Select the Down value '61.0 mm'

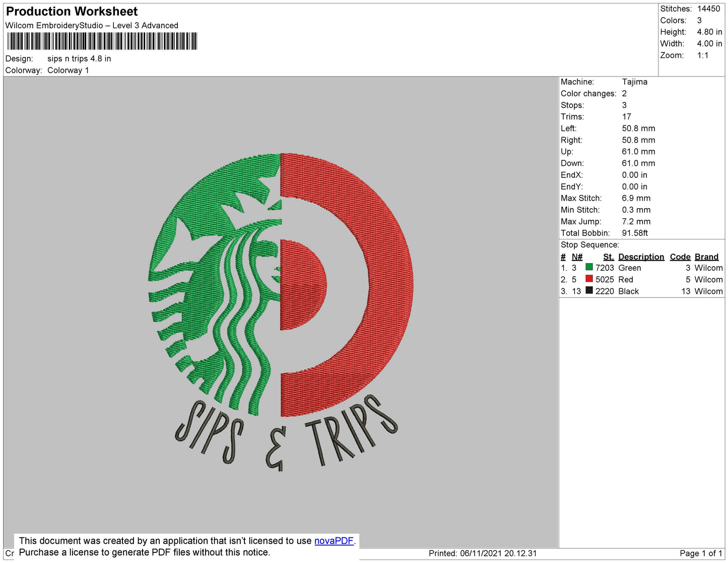tap(638, 163)
